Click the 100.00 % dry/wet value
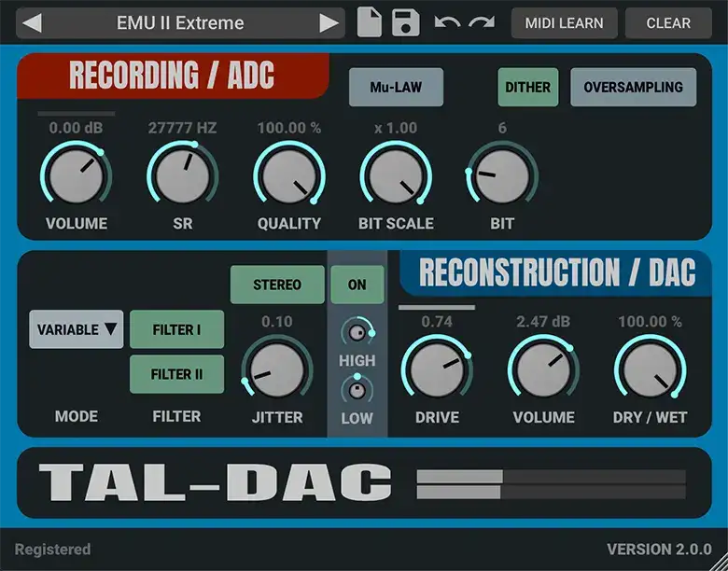 point(650,321)
